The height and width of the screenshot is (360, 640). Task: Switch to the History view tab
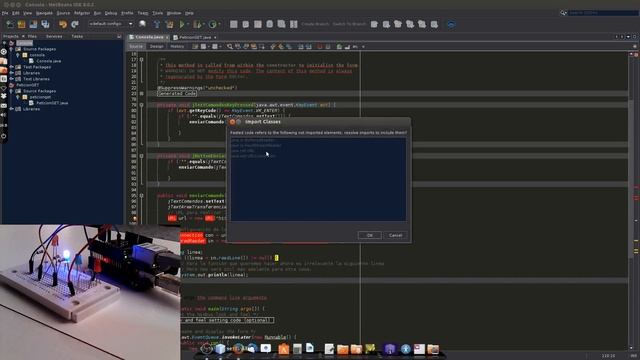coord(177,47)
